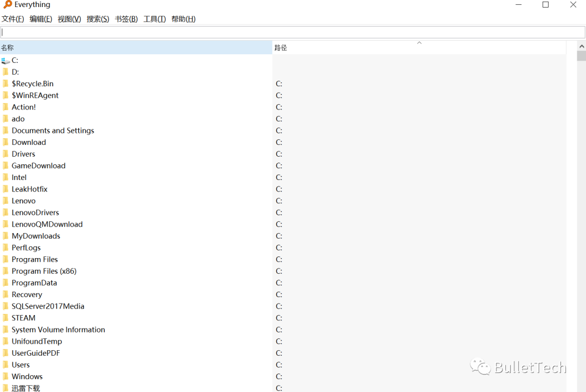The height and width of the screenshot is (392, 586).
Task: Click the Download folder icon
Action: (5, 142)
